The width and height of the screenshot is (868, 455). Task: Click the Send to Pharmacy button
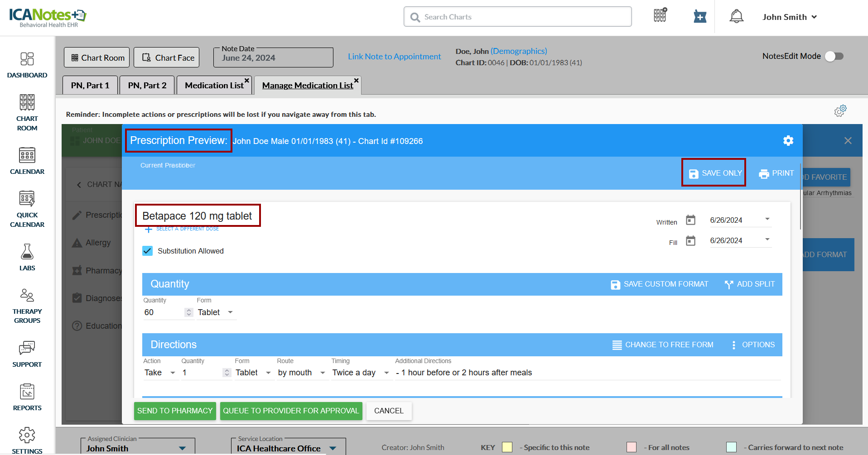point(175,411)
